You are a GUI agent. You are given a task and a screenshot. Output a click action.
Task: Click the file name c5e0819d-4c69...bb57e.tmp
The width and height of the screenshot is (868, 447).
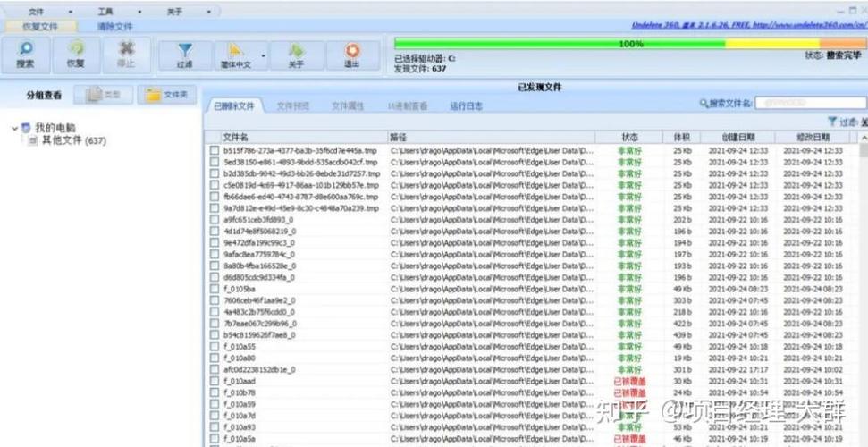[301, 185]
